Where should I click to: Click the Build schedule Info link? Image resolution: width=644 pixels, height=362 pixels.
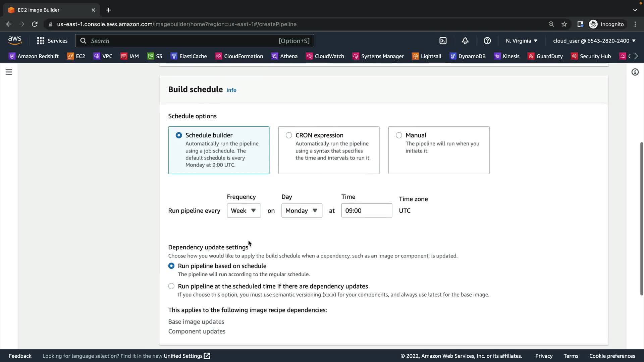pos(231,90)
